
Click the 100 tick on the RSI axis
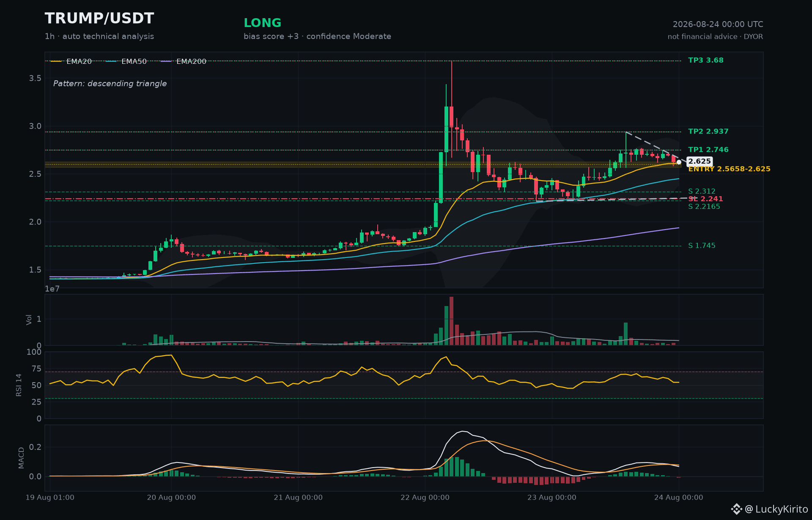pos(34,352)
